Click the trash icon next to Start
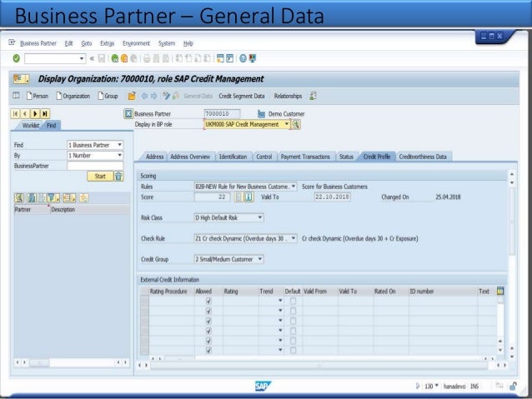The image size is (532, 399). pyautogui.click(x=118, y=177)
